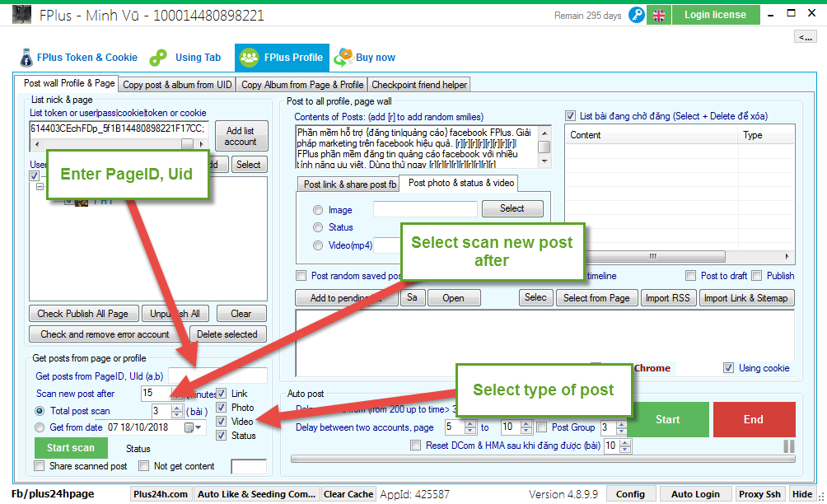This screenshot has height=504, width=827.
Task: Select the Video(mp4) radio button
Action: (x=318, y=245)
